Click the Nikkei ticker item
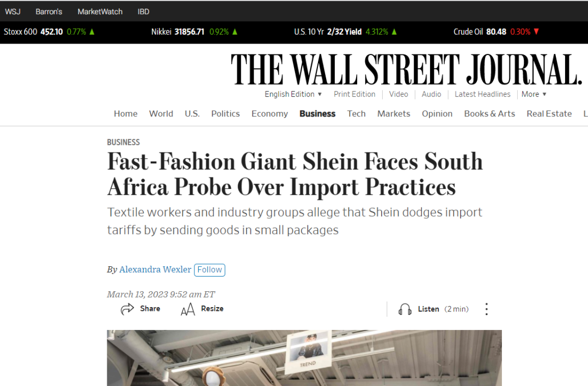 (194, 32)
